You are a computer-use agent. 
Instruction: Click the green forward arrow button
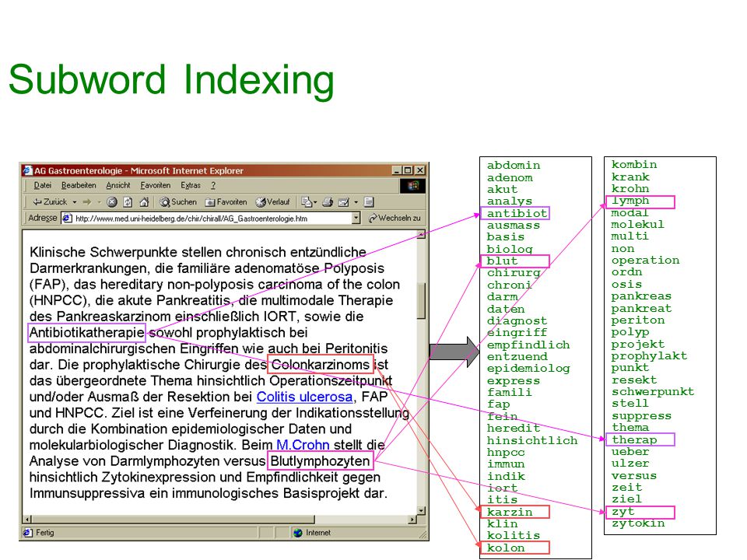click(x=86, y=202)
